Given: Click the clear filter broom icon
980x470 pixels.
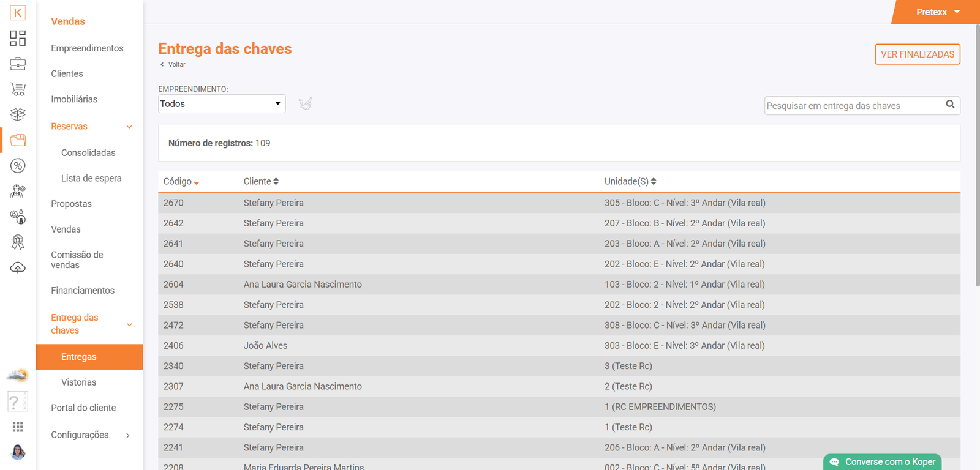Looking at the screenshot, I should click(x=305, y=103).
